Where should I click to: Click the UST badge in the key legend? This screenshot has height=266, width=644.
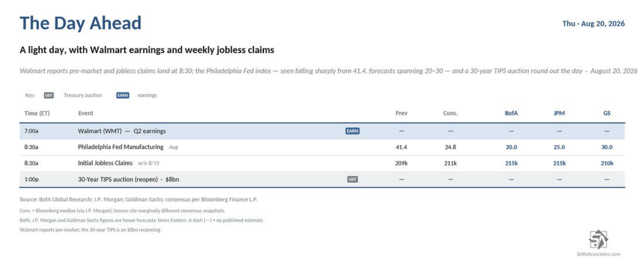click(49, 95)
